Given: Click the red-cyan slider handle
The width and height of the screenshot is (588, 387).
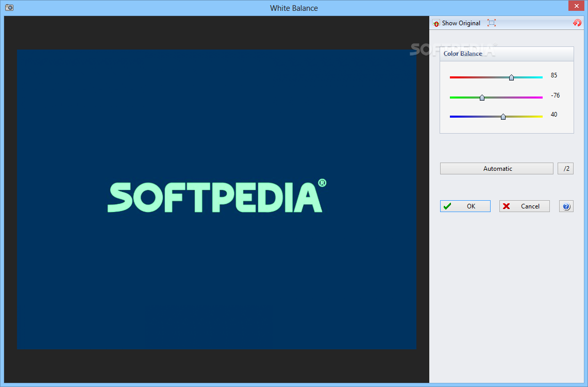Looking at the screenshot, I should coord(512,77).
